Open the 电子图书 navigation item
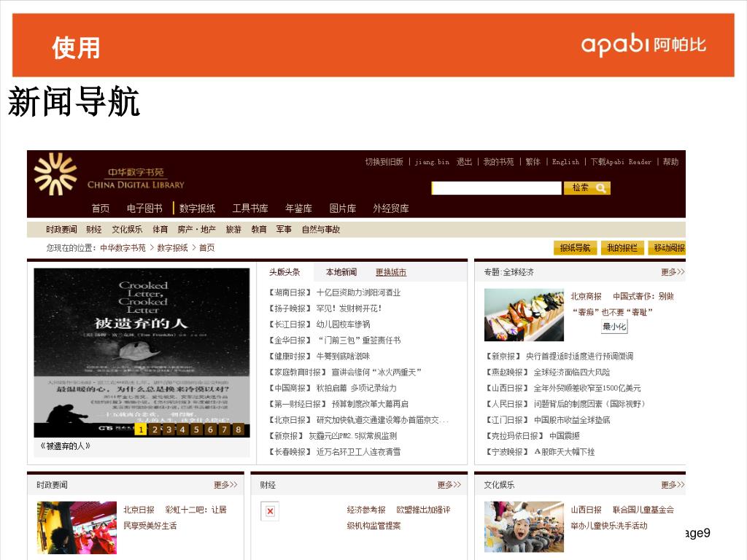Viewport: 747px width, 560px height. tap(145, 209)
